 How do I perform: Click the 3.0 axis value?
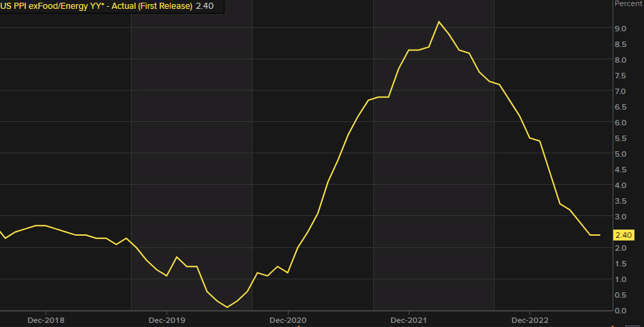tap(621, 217)
